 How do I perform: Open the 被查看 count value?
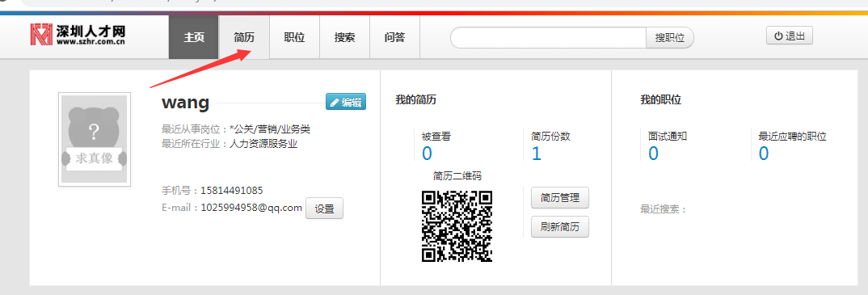(x=427, y=154)
